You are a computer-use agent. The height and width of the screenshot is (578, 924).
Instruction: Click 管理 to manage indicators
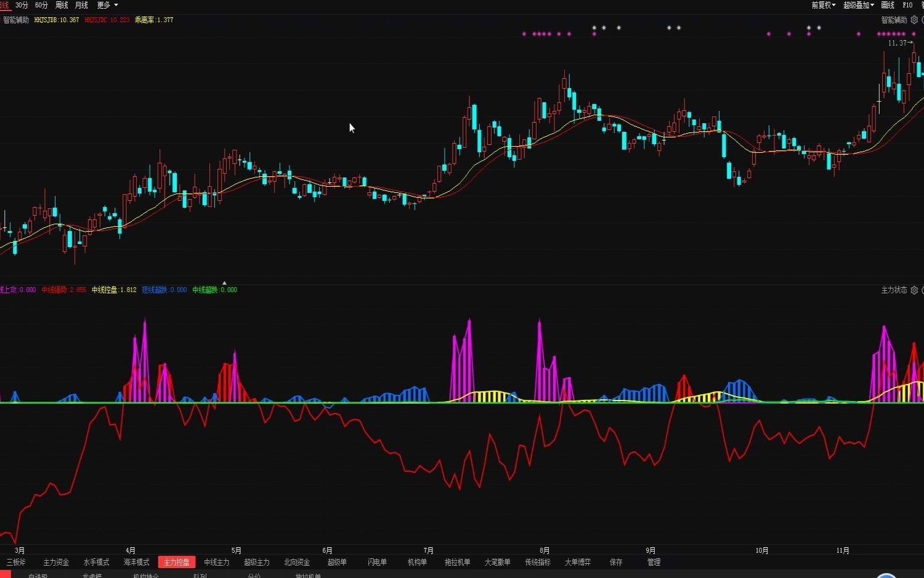click(x=654, y=562)
